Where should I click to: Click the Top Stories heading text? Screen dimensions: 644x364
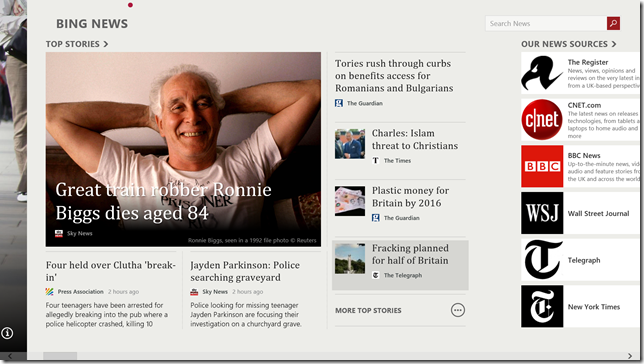[x=73, y=44]
